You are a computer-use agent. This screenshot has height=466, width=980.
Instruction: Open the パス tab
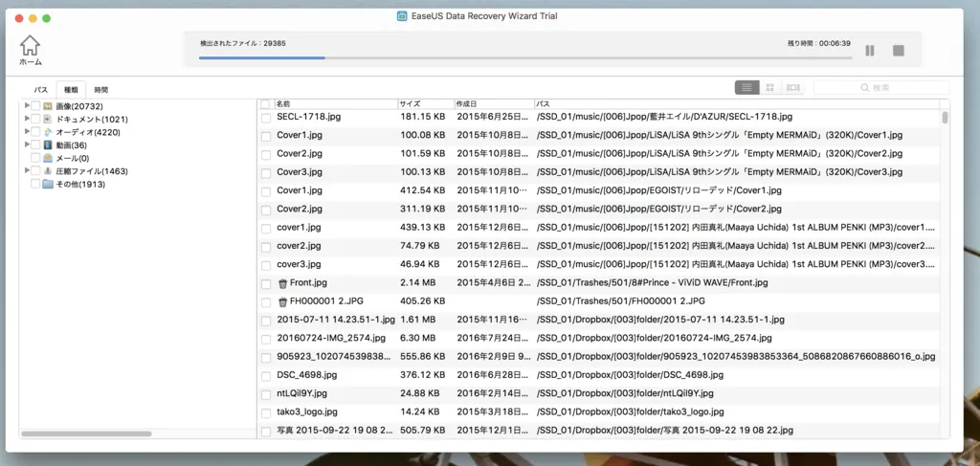pos(40,90)
